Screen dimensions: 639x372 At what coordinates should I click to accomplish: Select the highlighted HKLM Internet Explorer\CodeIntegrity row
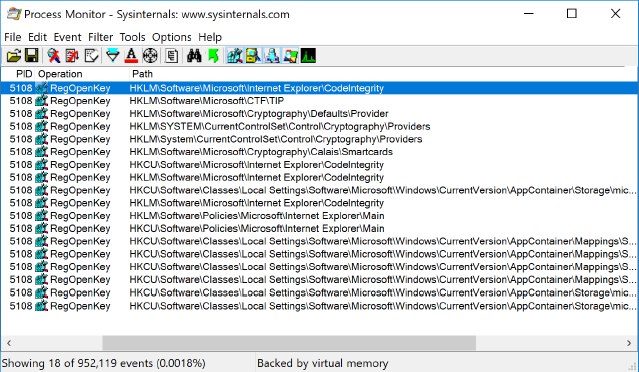[320, 88]
